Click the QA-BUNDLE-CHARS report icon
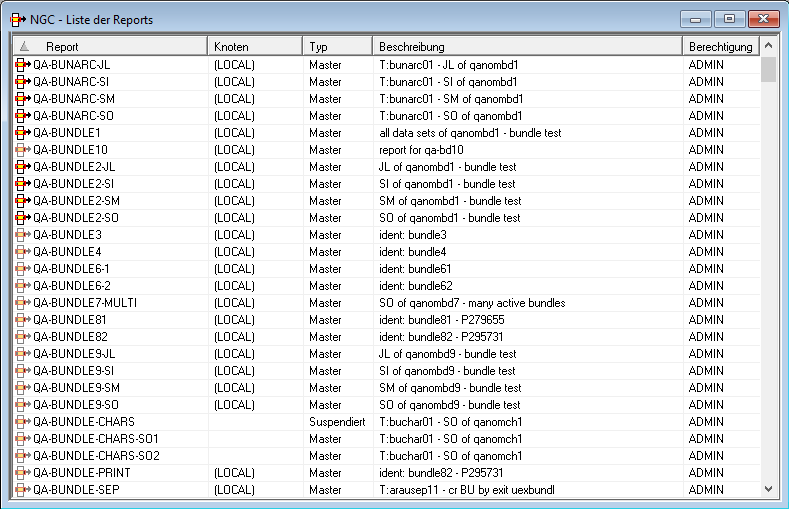The height and width of the screenshot is (509, 789). (x=22, y=421)
